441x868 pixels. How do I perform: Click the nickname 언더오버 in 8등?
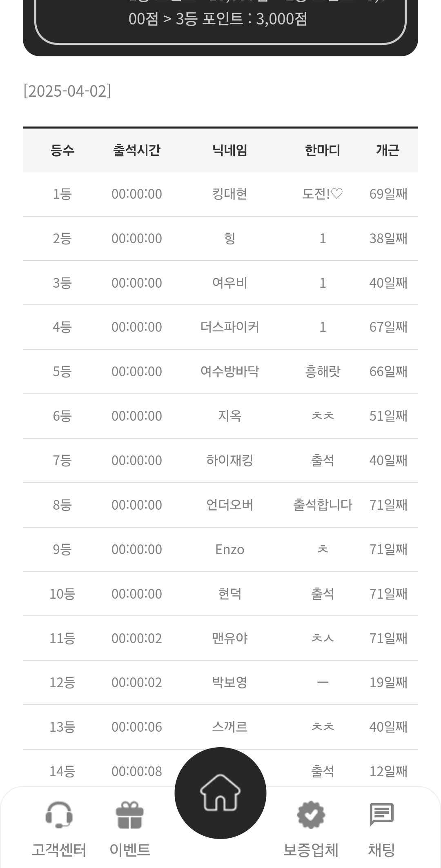pos(230,505)
